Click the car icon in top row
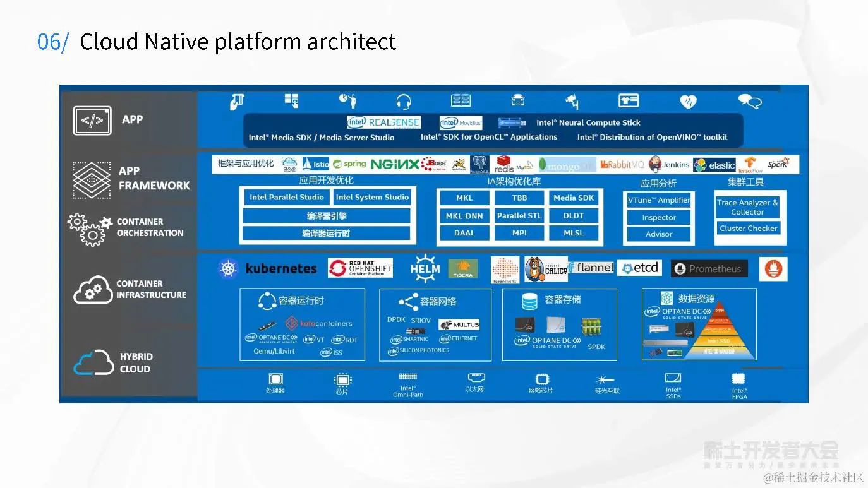Screen dimensions: 868x488 [x=517, y=100]
